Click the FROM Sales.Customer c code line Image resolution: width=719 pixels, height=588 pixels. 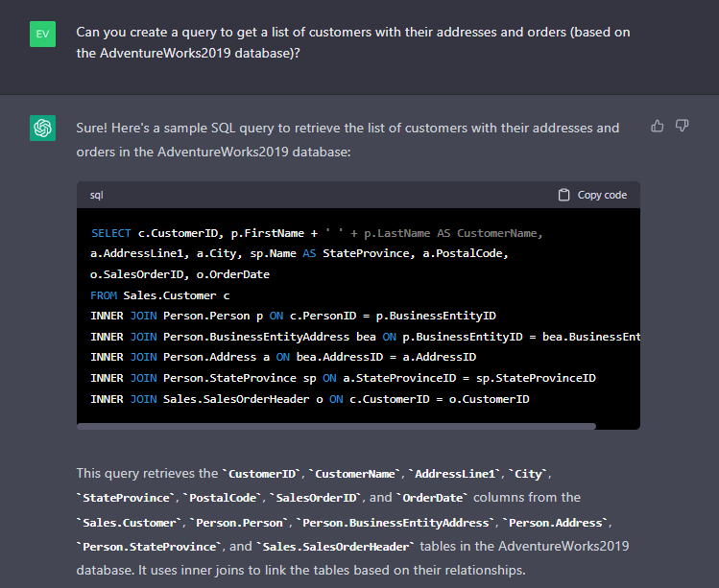pos(160,295)
